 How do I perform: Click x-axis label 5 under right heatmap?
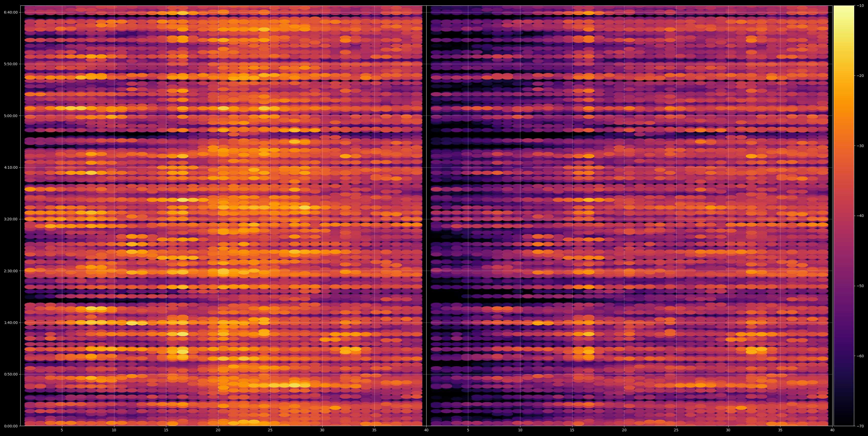[468, 430]
